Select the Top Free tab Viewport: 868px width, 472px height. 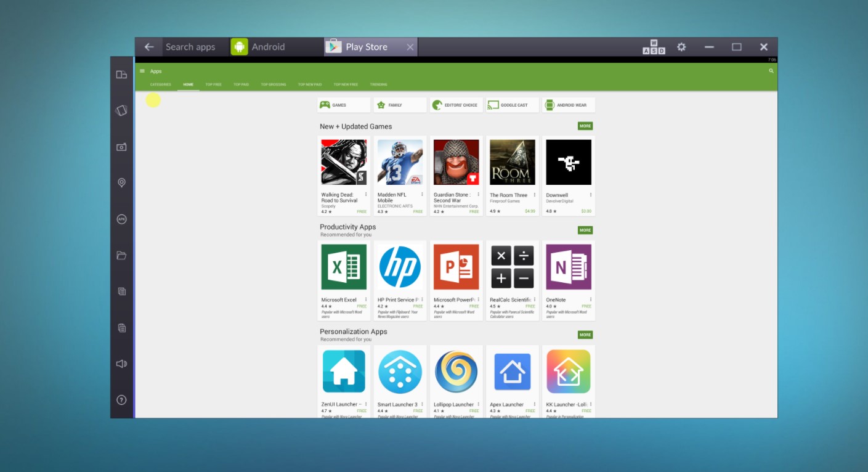click(213, 84)
